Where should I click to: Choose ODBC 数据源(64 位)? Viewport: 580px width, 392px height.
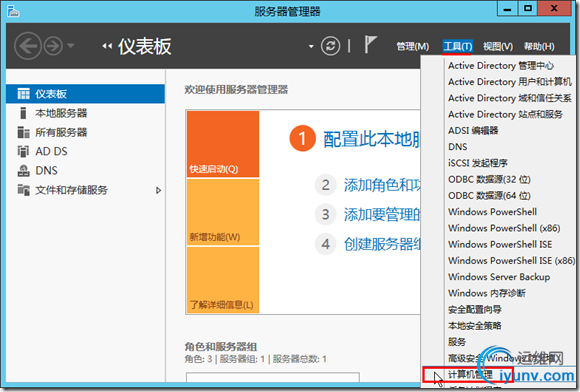point(489,196)
